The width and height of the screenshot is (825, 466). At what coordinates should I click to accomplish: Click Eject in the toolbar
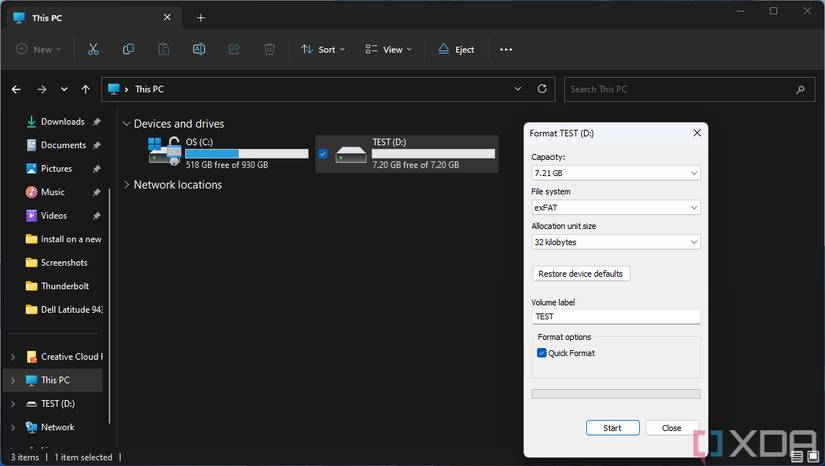point(456,49)
